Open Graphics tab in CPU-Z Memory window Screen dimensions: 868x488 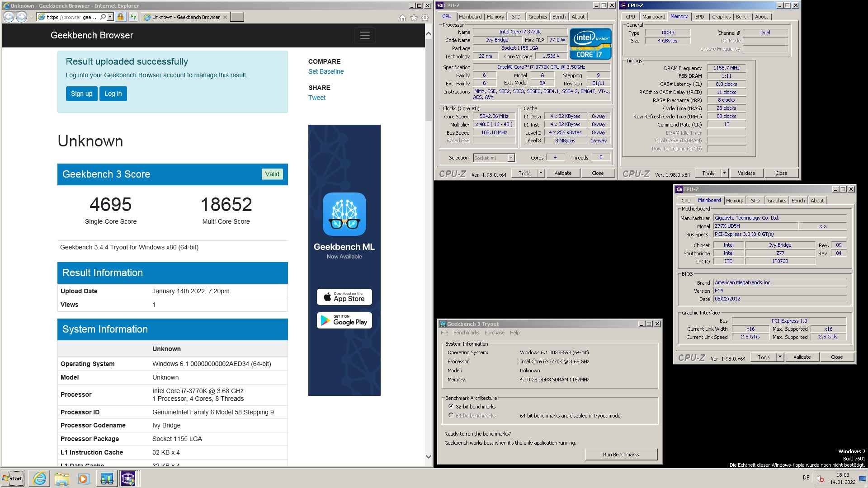[x=721, y=17]
